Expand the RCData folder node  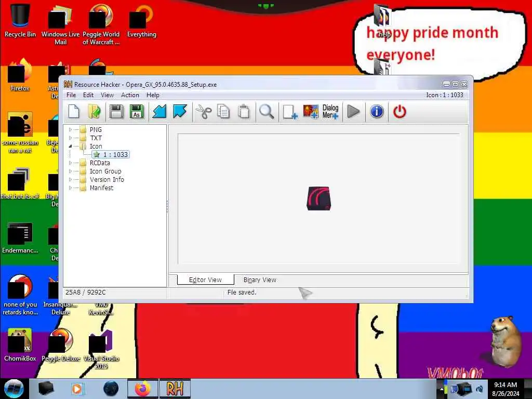coord(70,163)
